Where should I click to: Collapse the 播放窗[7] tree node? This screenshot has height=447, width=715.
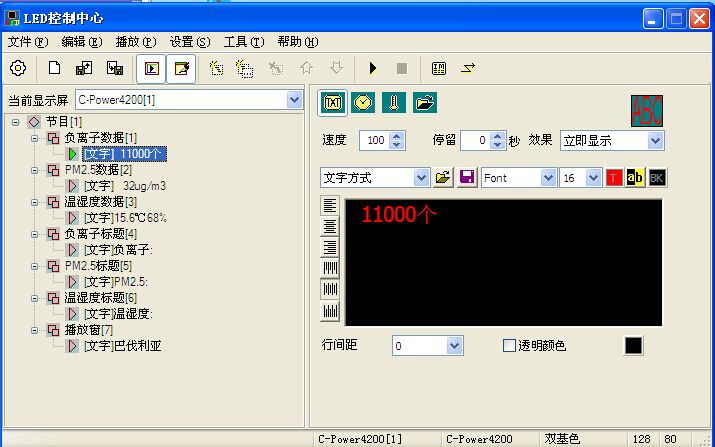coord(35,330)
